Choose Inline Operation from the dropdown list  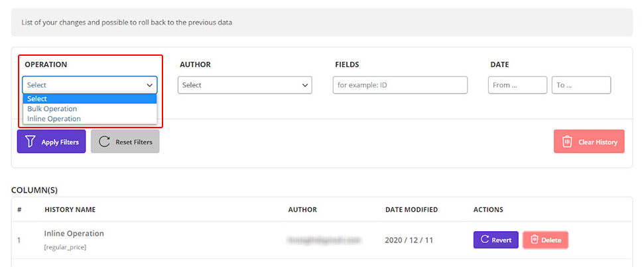click(54, 119)
